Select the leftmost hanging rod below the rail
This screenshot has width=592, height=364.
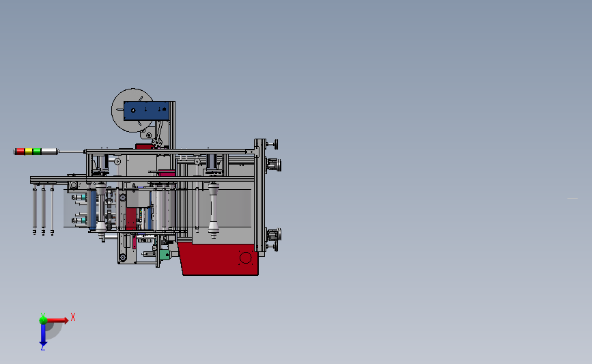click(x=35, y=210)
